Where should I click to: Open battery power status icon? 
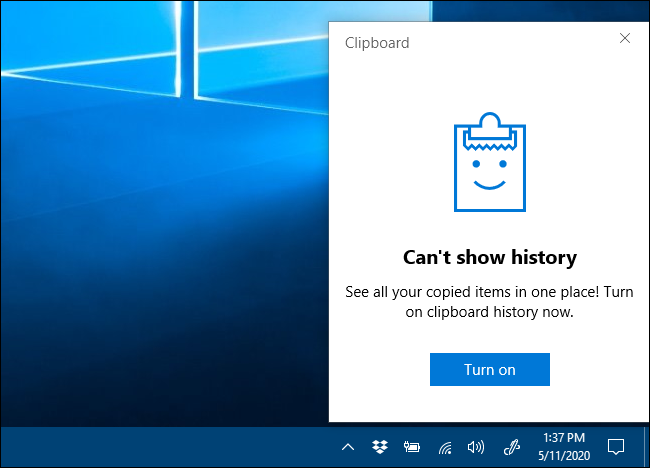point(412,447)
